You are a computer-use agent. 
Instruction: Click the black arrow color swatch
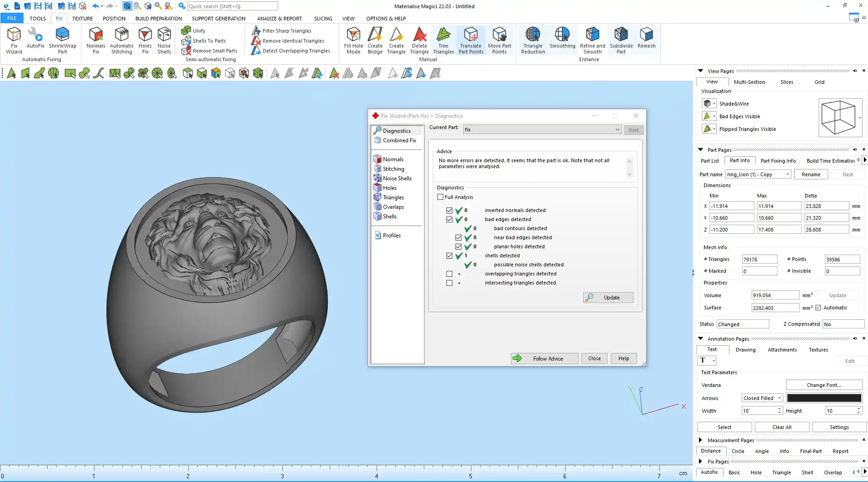[824, 398]
